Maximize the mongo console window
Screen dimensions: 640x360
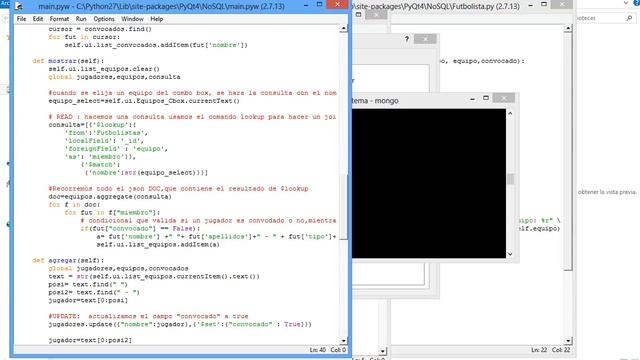[486, 98]
